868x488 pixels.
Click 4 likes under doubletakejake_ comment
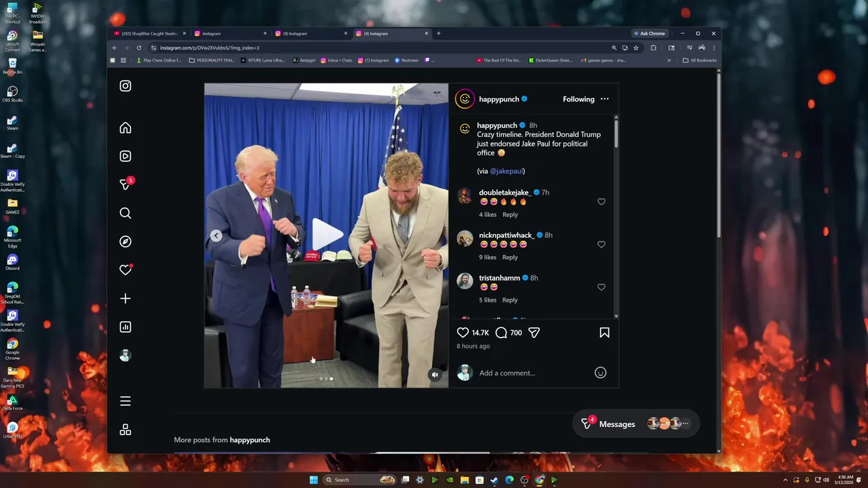point(488,215)
